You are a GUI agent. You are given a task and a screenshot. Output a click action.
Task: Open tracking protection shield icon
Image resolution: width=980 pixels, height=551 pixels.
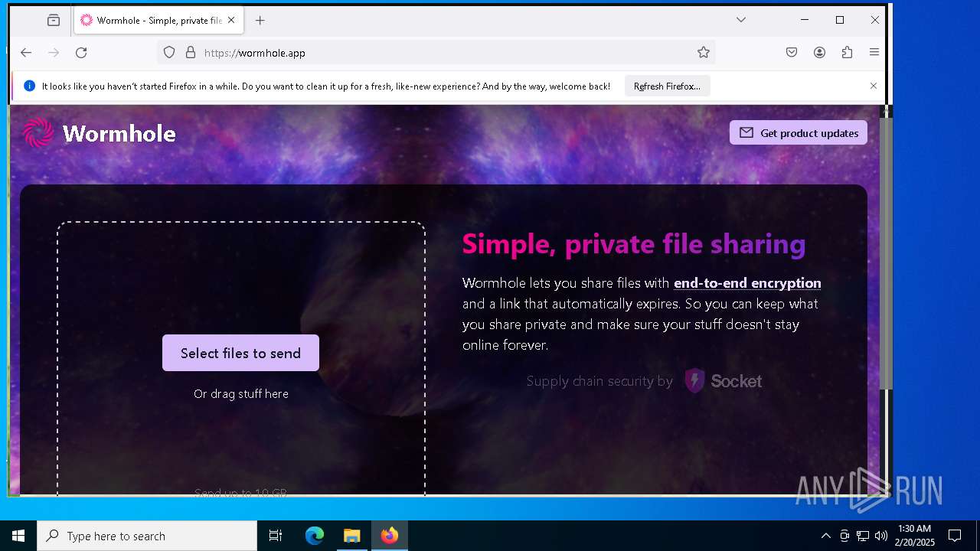click(x=169, y=53)
